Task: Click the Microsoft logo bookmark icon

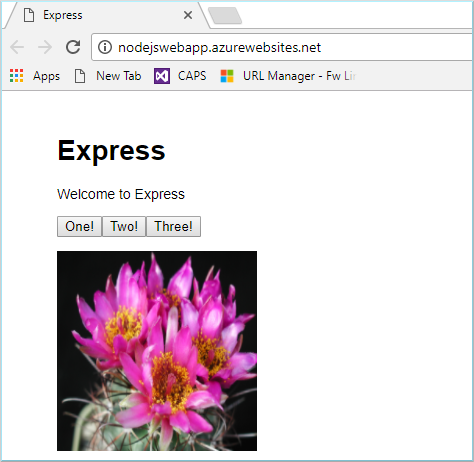Action: (227, 76)
